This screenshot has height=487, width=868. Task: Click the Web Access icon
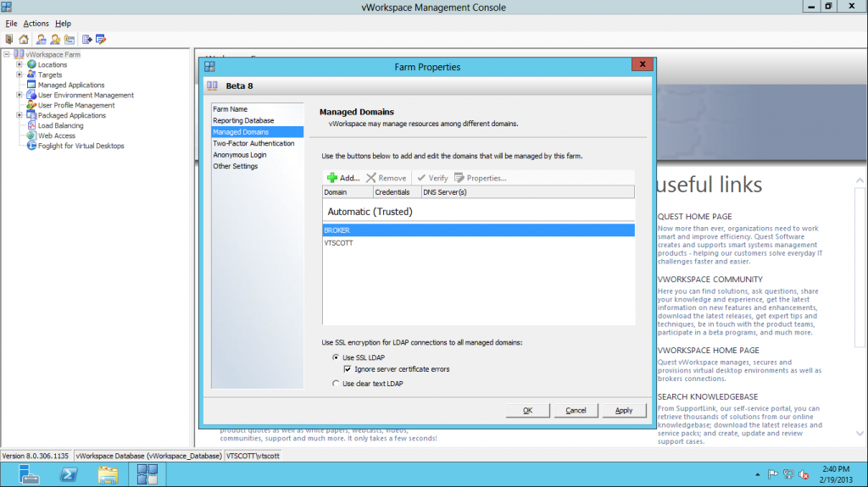31,136
